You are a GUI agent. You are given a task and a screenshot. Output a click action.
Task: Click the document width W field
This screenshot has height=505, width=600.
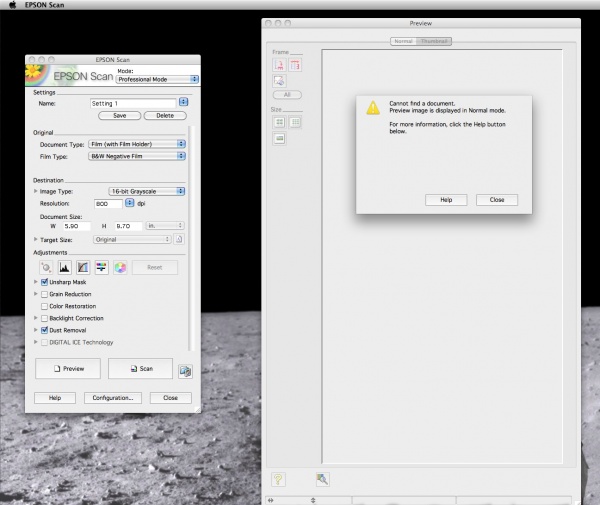click(x=77, y=226)
